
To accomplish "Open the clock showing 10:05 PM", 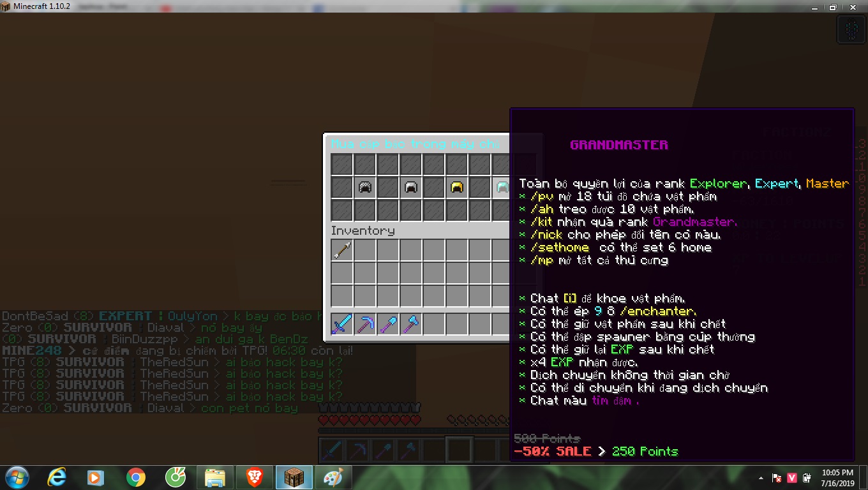I will [837, 478].
